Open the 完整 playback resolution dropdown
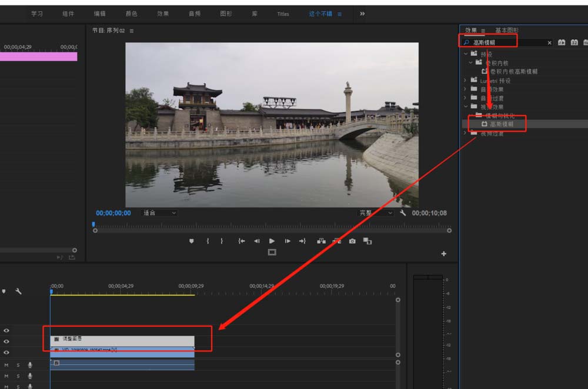Screen dimensions: 588x389 375,213
